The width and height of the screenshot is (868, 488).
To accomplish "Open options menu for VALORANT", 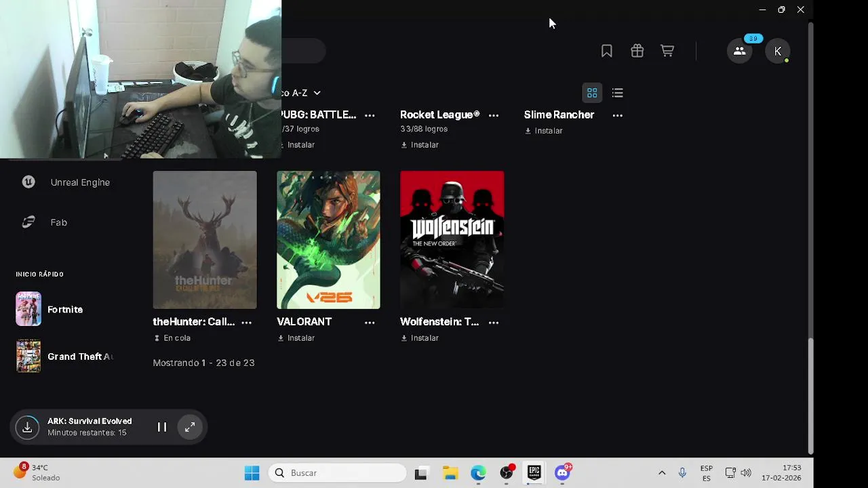I will (370, 323).
